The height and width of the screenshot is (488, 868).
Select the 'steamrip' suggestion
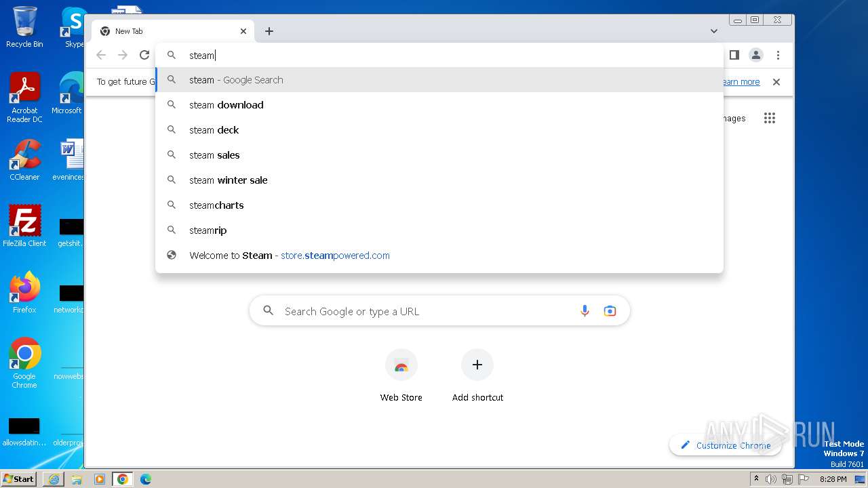pos(439,230)
